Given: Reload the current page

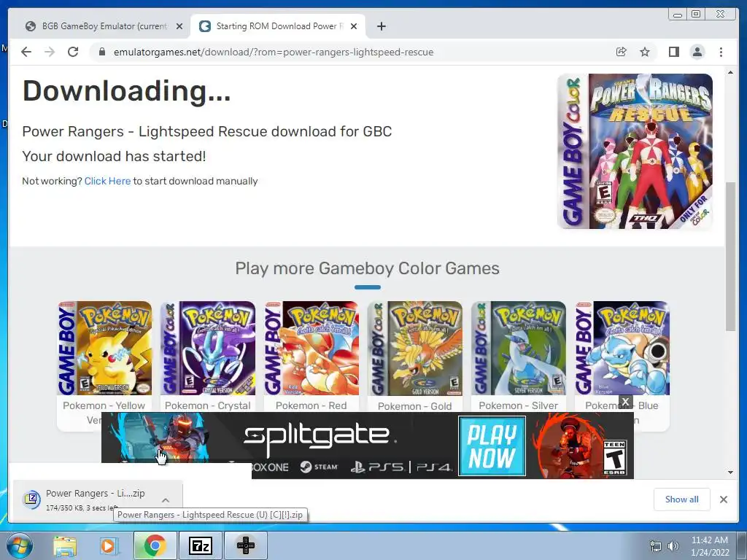Looking at the screenshot, I should coord(73,52).
